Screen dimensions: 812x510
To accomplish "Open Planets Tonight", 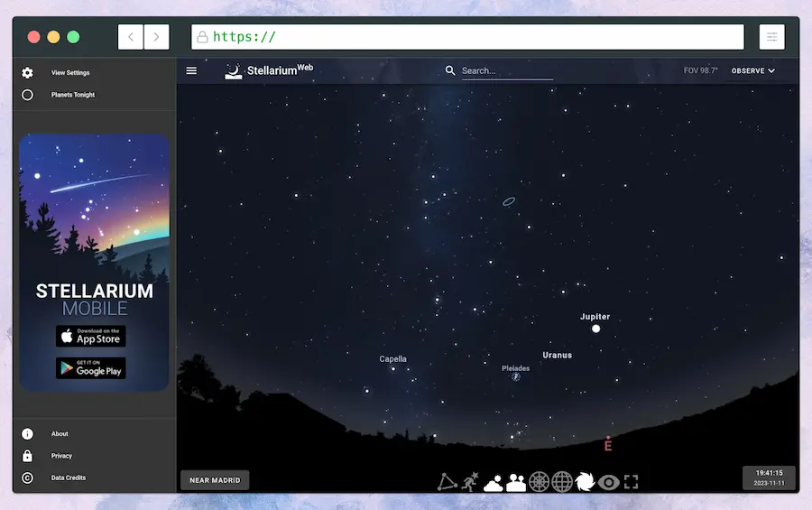I will point(72,95).
